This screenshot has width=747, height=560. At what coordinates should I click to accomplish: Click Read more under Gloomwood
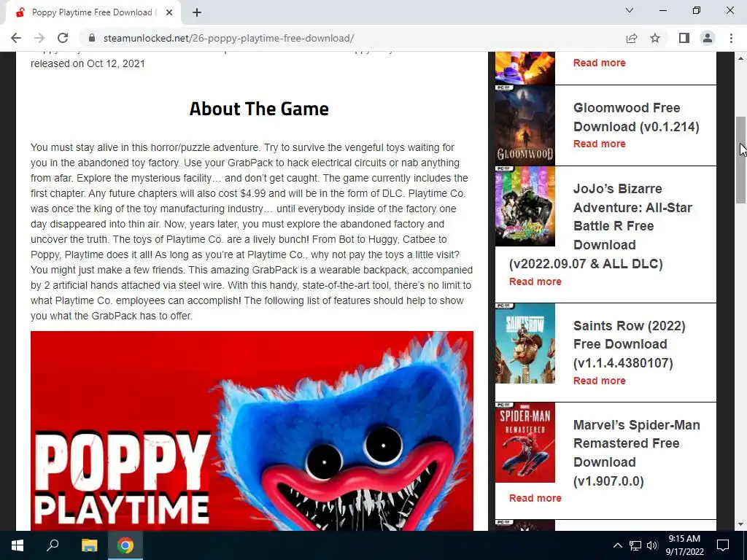[600, 144]
